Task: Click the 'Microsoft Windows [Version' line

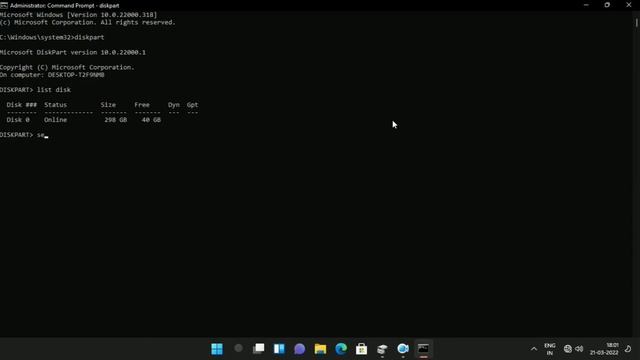Action: coord(78,15)
